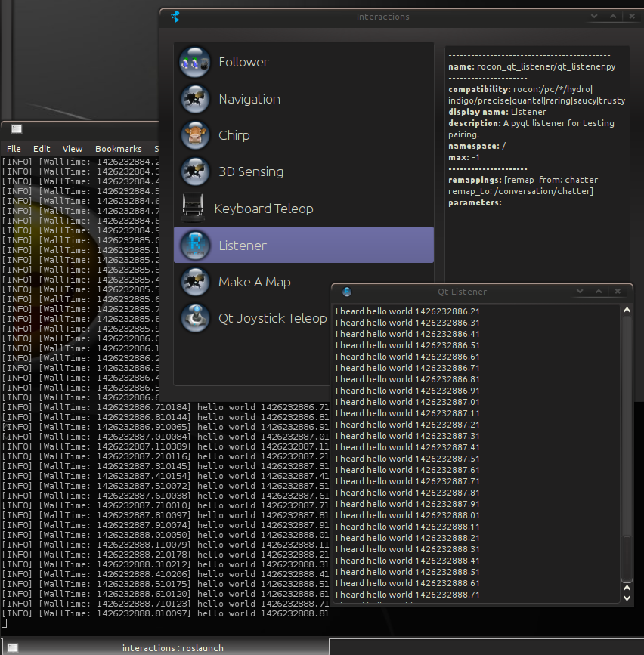Click the Qt Listener title bar icon
The width and height of the screenshot is (644, 655).
pyautogui.click(x=347, y=292)
